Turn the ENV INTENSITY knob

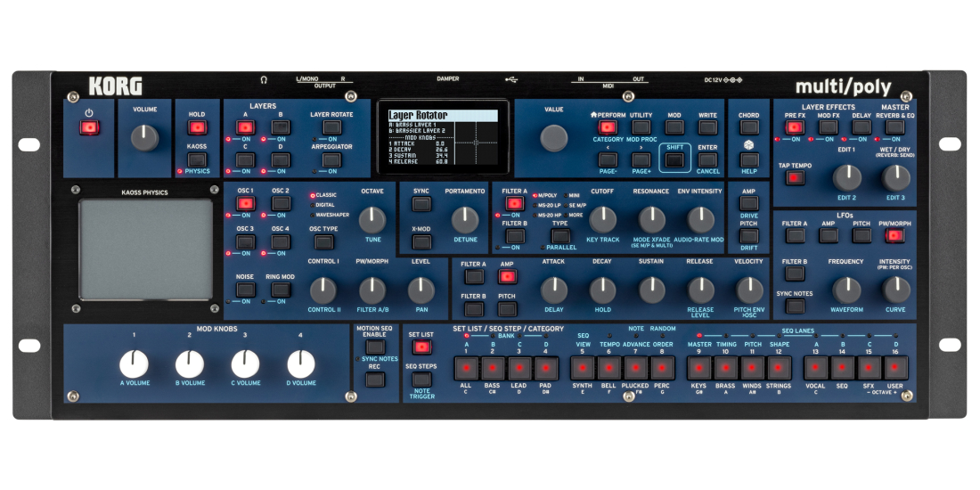click(x=700, y=220)
